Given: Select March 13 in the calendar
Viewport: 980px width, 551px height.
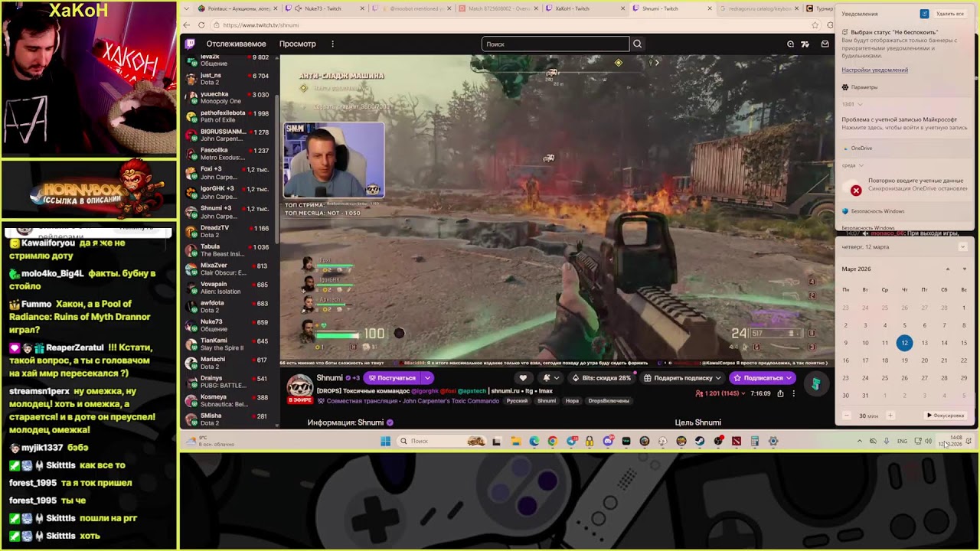Looking at the screenshot, I should 924,343.
